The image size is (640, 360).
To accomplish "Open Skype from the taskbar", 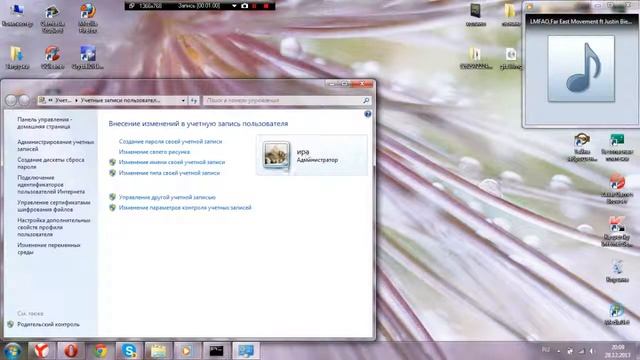I will pos(129,351).
